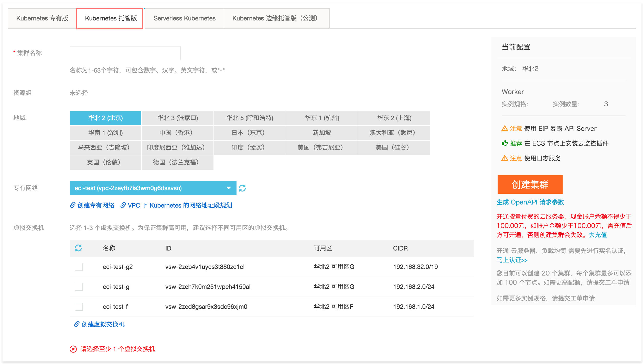
Task: Click vswitch ID vsw-2zeh7k0m251wpeh4150al
Action: [208, 287]
